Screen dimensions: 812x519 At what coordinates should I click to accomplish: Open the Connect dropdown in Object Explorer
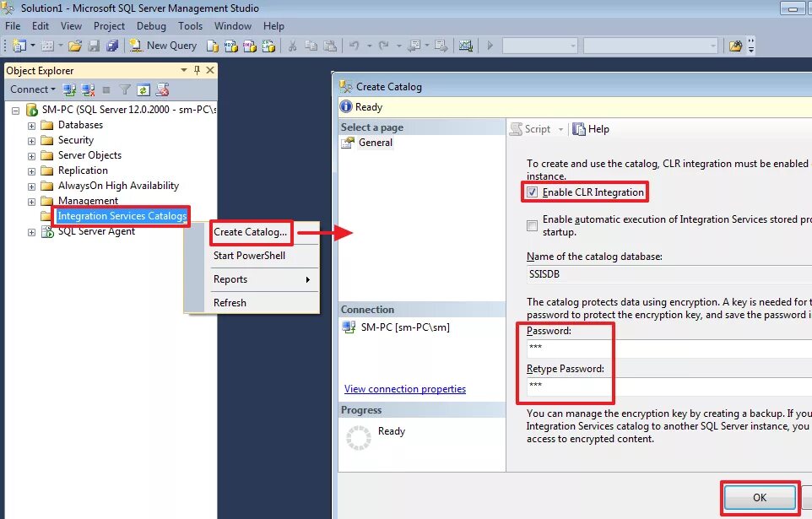pos(33,89)
